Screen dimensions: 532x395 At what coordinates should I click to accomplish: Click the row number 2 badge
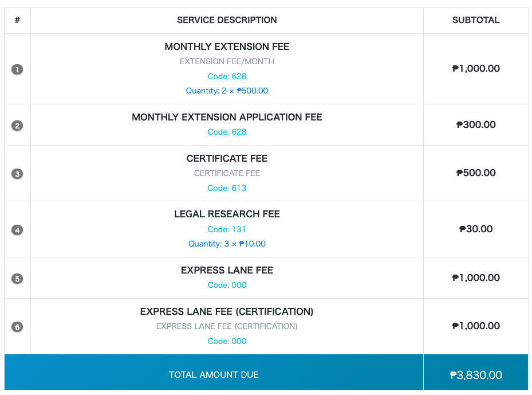coord(17,125)
